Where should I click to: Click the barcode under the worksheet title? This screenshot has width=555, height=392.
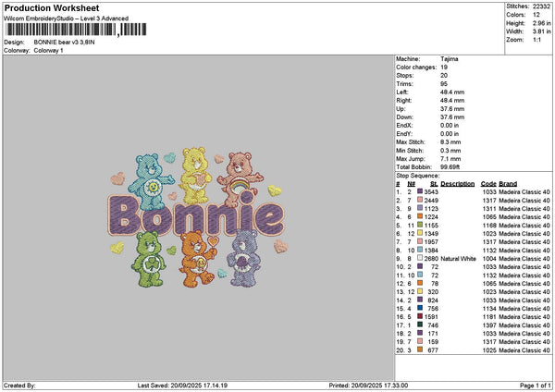76,30
